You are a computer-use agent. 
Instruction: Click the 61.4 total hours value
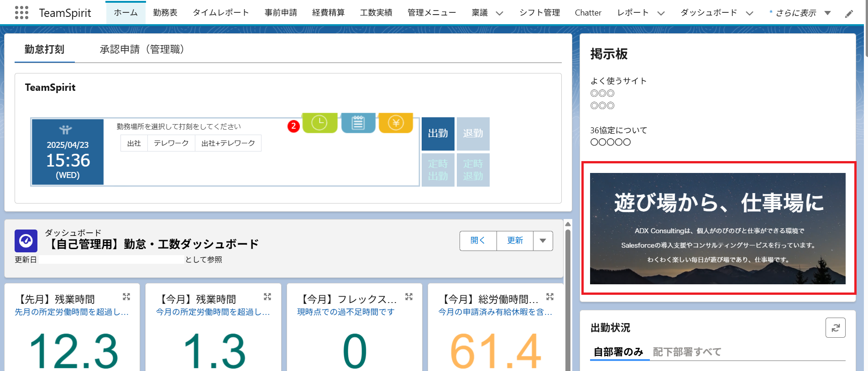point(496,351)
